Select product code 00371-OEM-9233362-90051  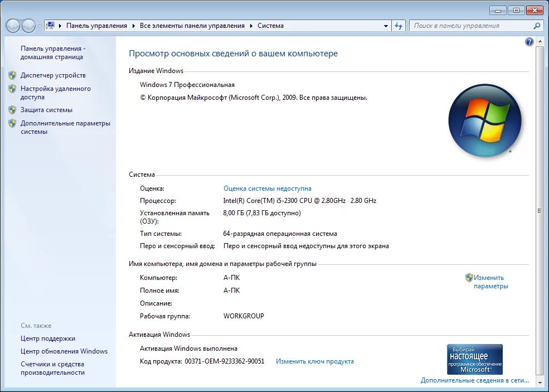[225, 361]
